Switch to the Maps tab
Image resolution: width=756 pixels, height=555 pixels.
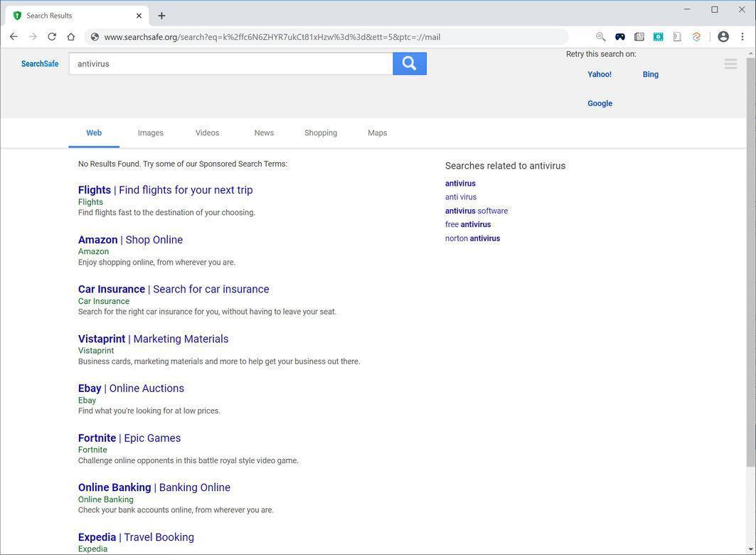[378, 132]
